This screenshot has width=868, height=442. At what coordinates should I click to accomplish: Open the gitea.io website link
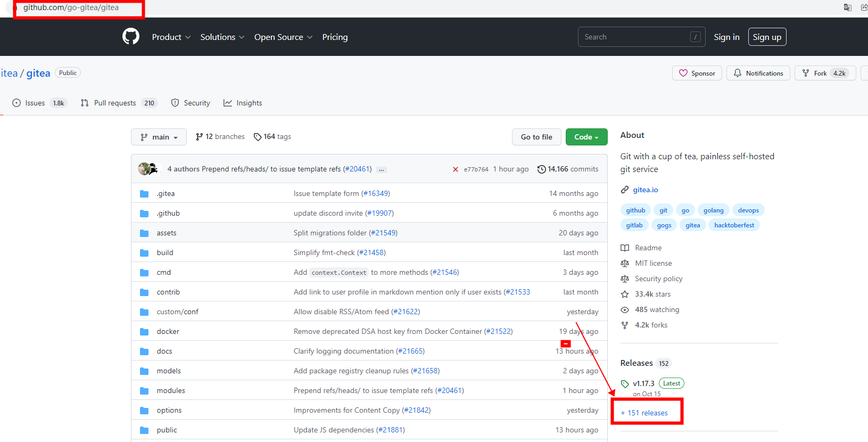pyautogui.click(x=646, y=190)
